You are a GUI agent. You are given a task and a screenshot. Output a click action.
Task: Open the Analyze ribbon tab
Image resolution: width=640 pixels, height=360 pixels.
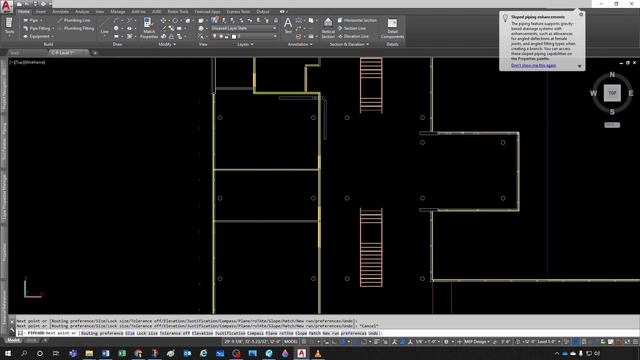pos(82,11)
